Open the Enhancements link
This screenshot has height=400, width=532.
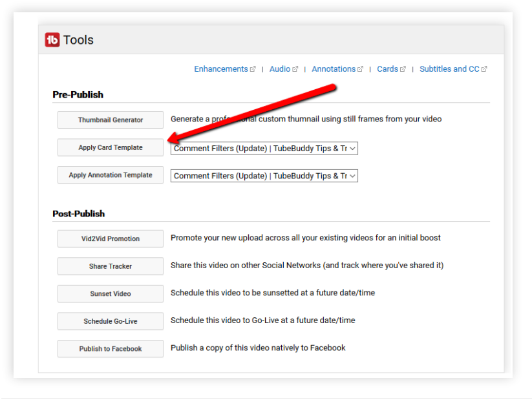(x=220, y=68)
